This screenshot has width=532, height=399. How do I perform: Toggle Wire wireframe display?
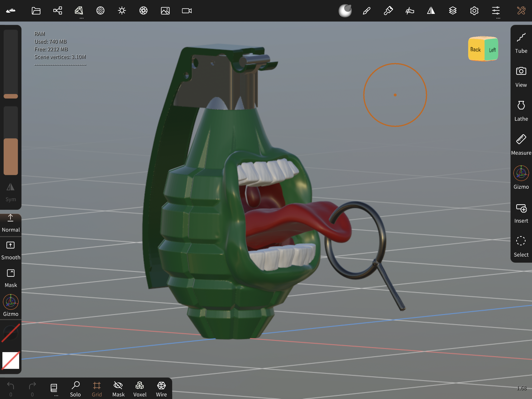(161, 389)
